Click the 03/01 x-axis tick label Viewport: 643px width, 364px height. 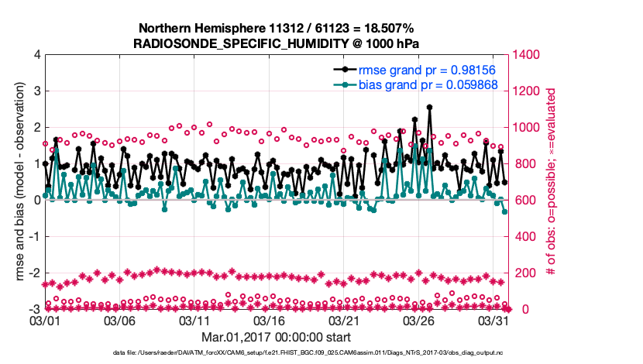45,321
